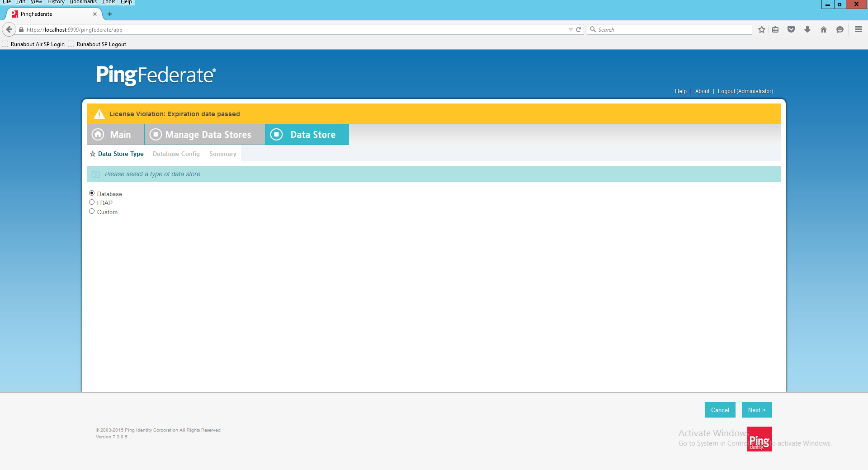Open the History menu
This screenshot has width=868, height=470.
[56, 2]
